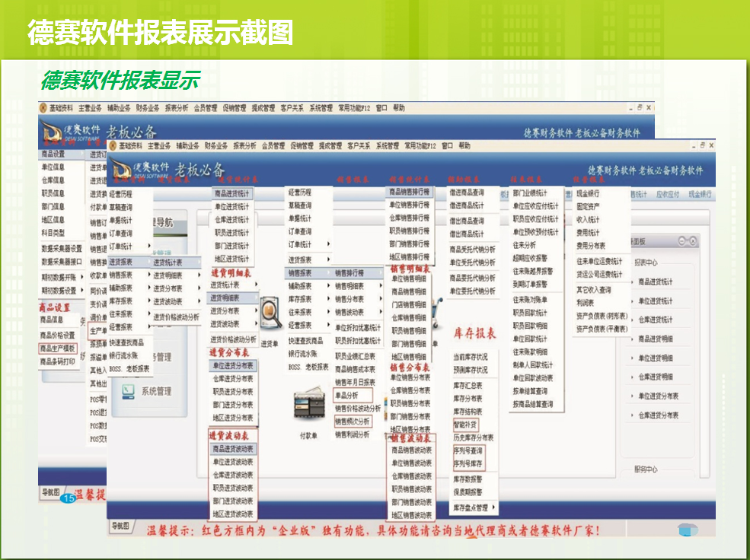Open 保质期报警 report entry

(x=468, y=492)
